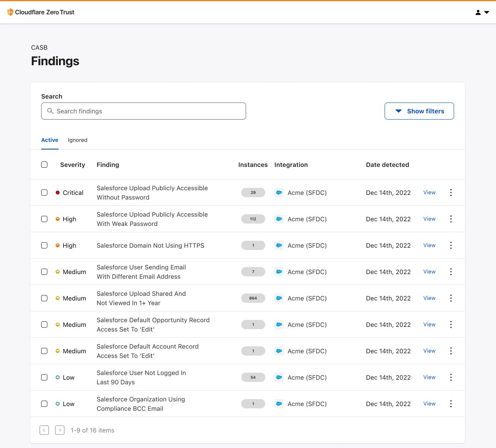Viewport: 496px width, 448px height.
Task: View the Domain Not Using HTTPS finding
Action: tap(429, 245)
